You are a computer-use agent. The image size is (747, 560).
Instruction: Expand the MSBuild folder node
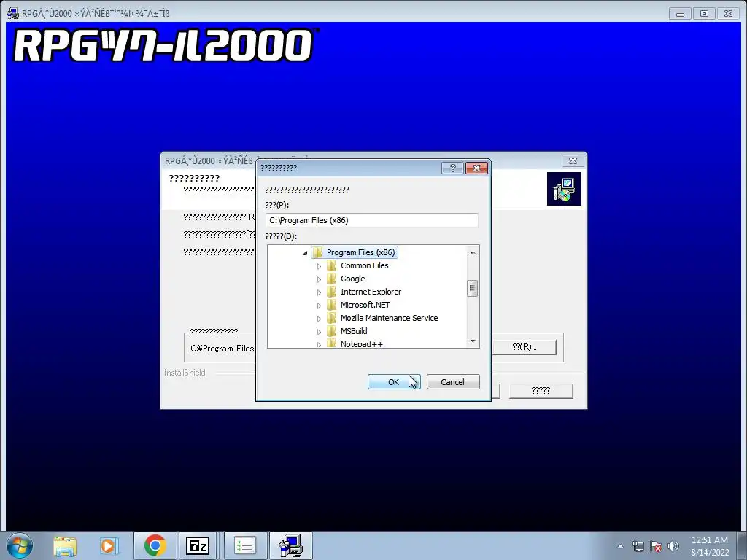(x=320, y=332)
